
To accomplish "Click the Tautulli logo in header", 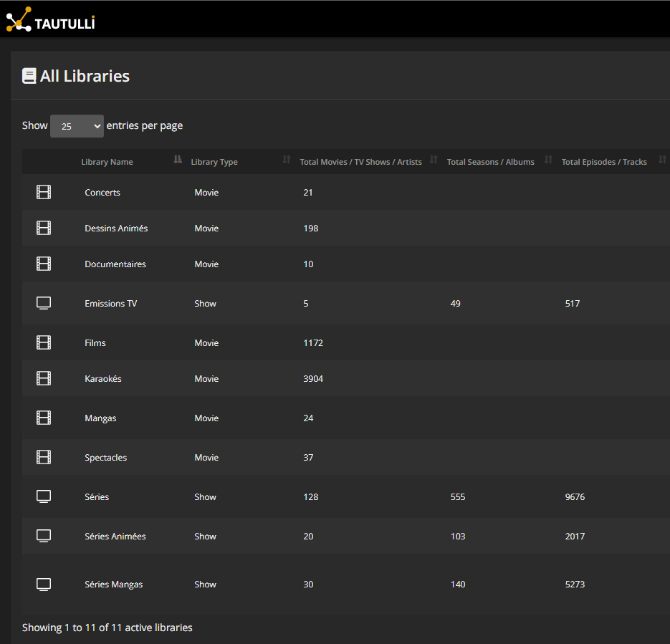I will [50, 19].
